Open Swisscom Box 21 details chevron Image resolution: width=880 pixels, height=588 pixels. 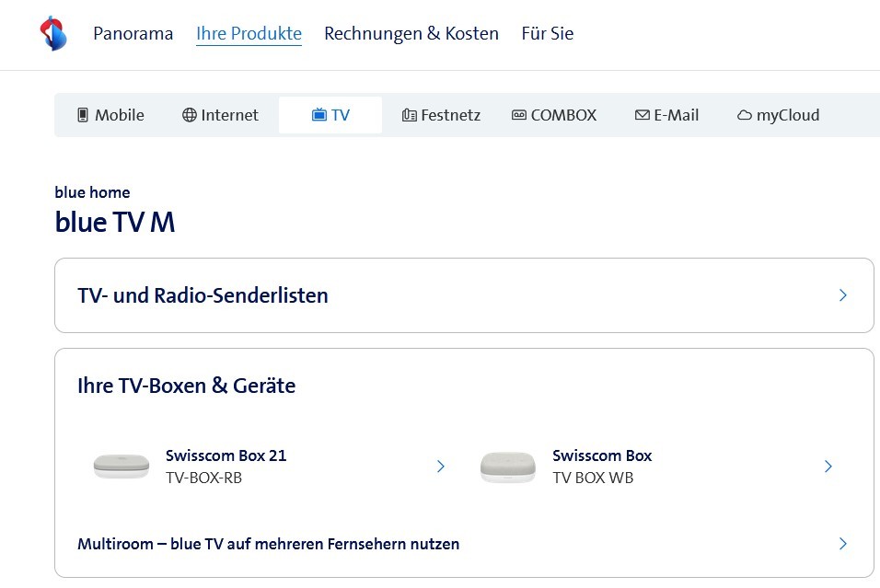pos(441,467)
